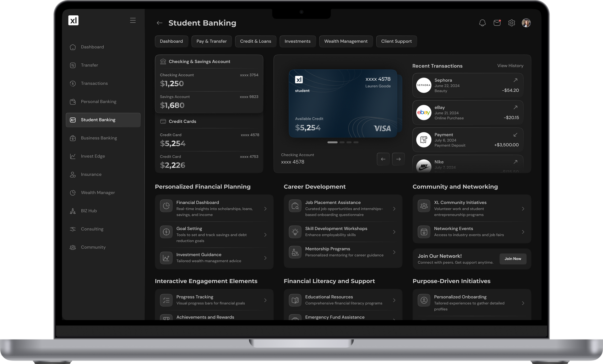Click the Financial Dashboard pie chart icon
This screenshot has height=364, width=603.
click(166, 206)
